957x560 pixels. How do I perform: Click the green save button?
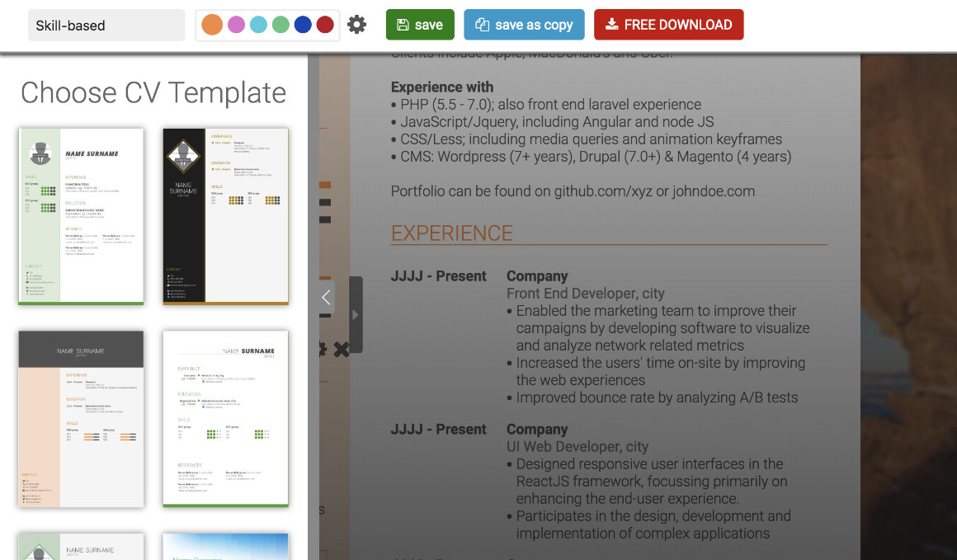click(x=420, y=25)
